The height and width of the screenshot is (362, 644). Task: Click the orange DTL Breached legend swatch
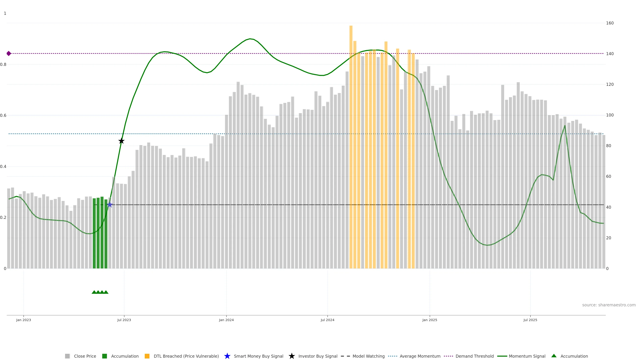click(147, 356)
